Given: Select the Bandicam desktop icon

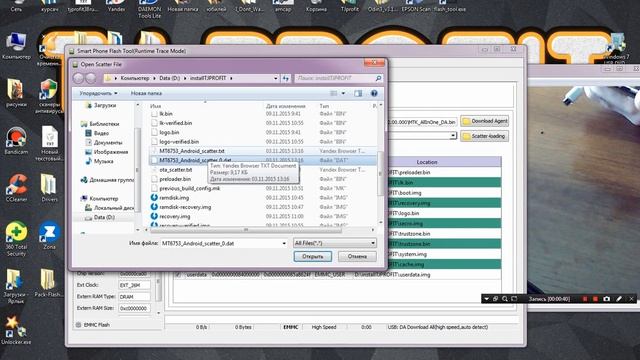Looking at the screenshot, I should tap(16, 140).
